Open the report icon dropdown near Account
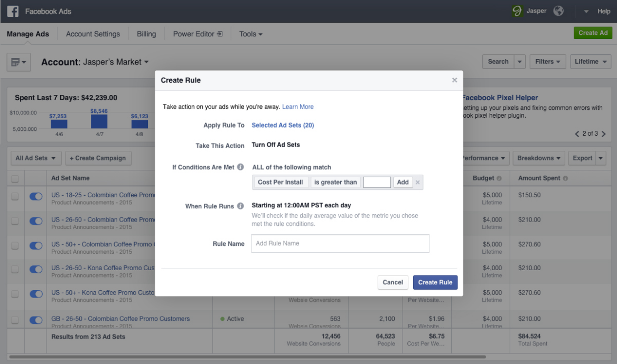The image size is (617, 364). (19, 62)
